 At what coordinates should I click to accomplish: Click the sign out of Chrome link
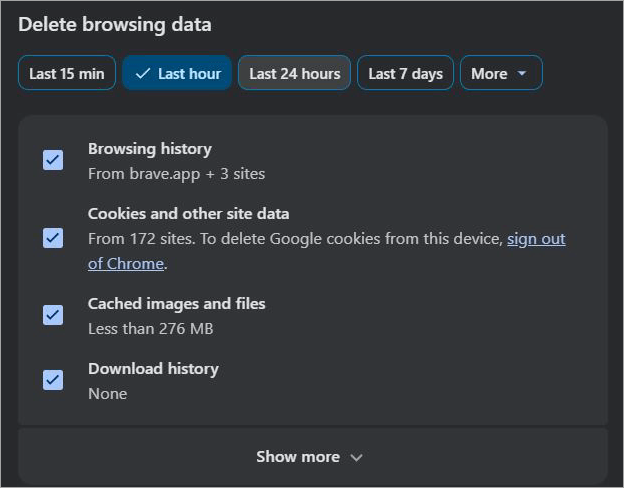536,239
